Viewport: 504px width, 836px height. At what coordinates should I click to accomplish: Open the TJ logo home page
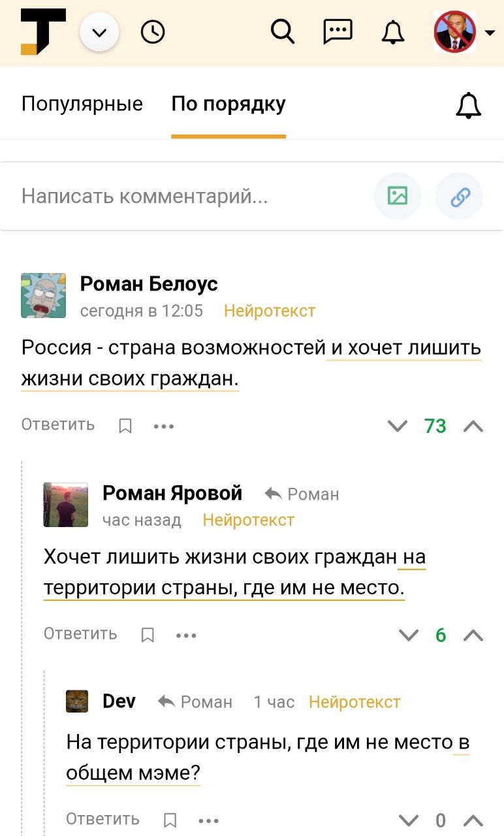(x=43, y=31)
